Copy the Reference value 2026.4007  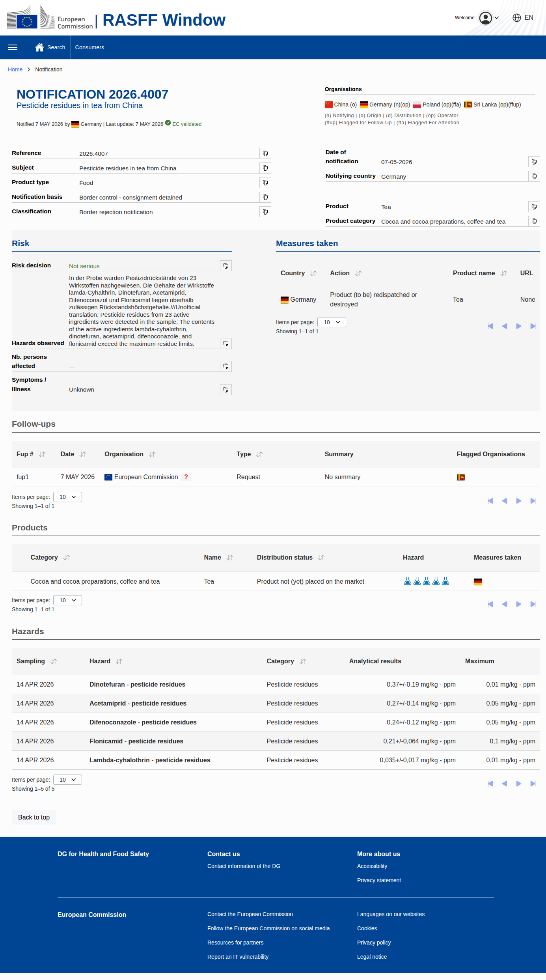tap(265, 153)
